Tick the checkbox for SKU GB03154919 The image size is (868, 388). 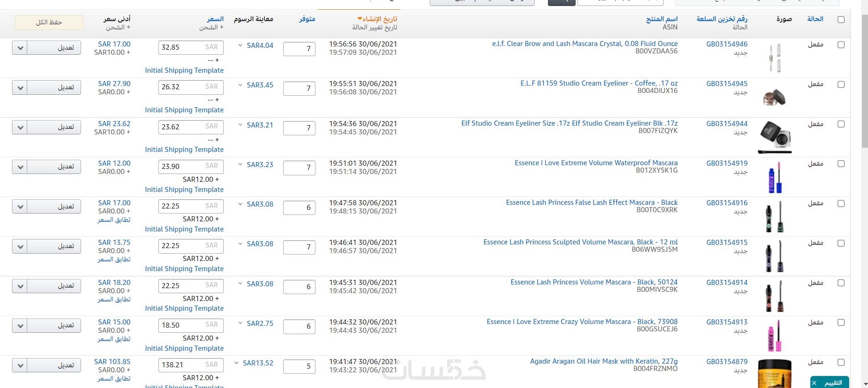[x=841, y=164]
